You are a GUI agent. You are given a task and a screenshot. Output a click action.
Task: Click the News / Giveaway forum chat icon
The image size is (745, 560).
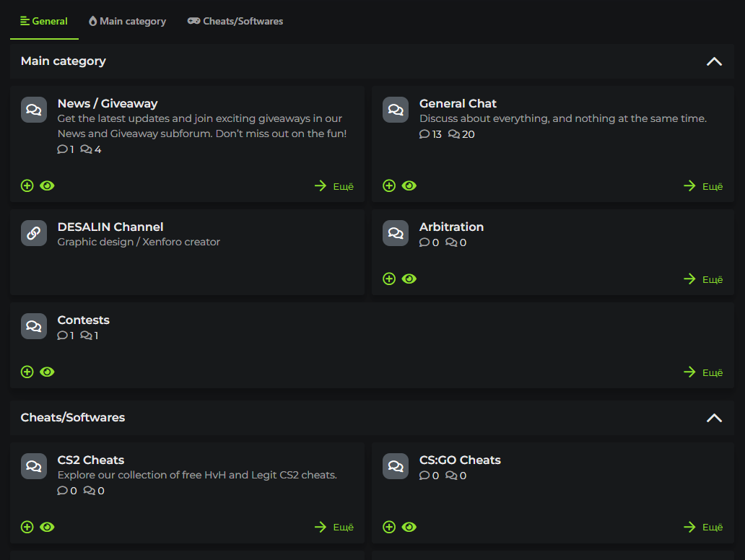[34, 110]
